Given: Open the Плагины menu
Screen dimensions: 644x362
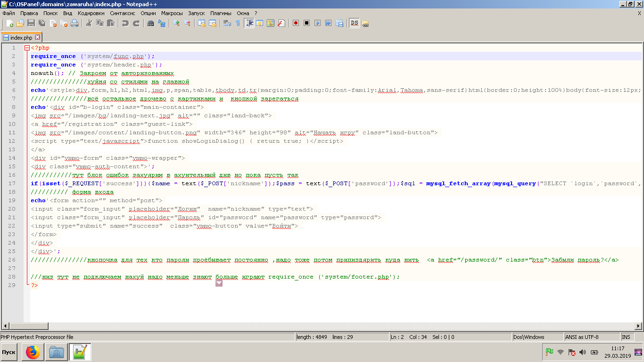Looking at the screenshot, I should tap(221, 13).
